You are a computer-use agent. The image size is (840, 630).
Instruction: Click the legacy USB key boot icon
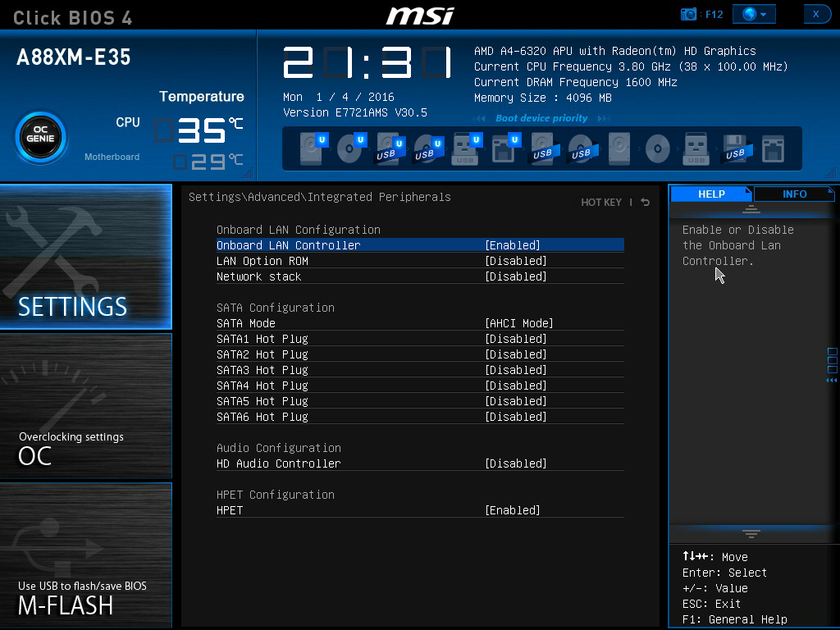696,148
